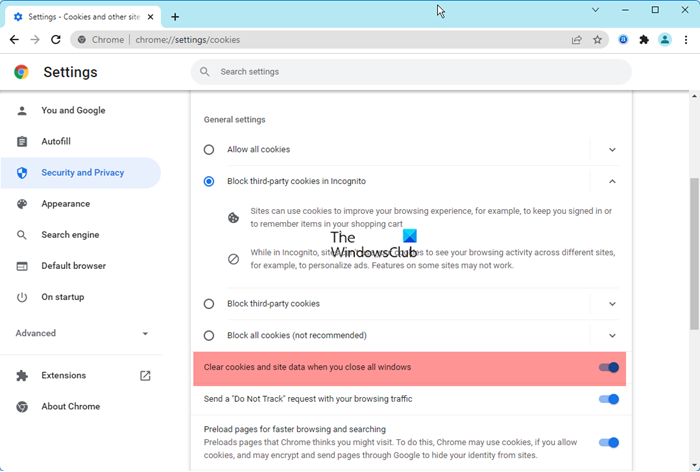Screen dimensions: 700x472
Task: Click the browser Back arrow
Action: pyautogui.click(x=14, y=40)
